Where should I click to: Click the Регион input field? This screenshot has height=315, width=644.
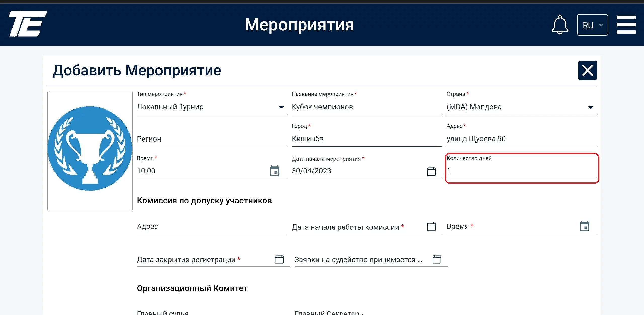(x=212, y=139)
